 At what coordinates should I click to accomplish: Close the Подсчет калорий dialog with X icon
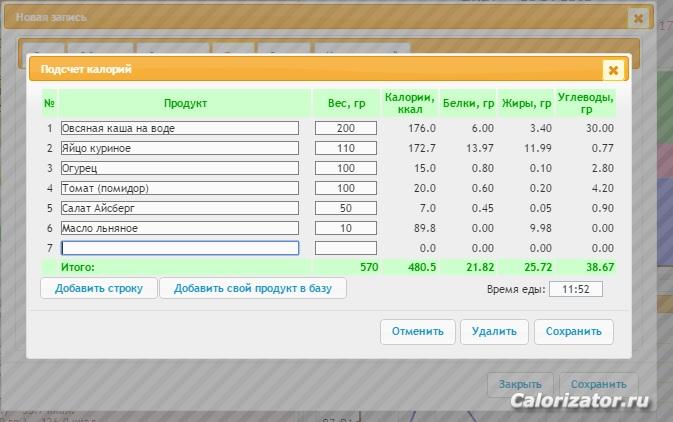[x=613, y=70]
